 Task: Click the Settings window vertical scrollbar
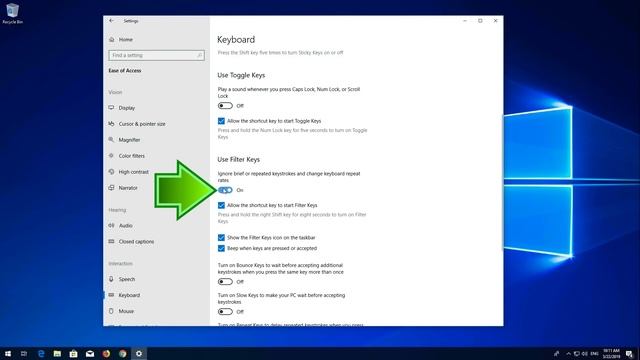[x=502, y=182]
